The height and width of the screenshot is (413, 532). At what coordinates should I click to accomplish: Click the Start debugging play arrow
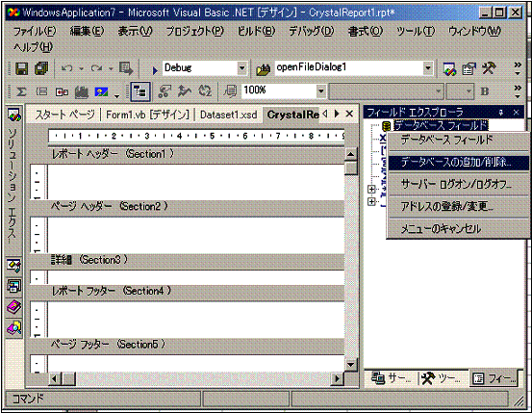[x=155, y=70]
